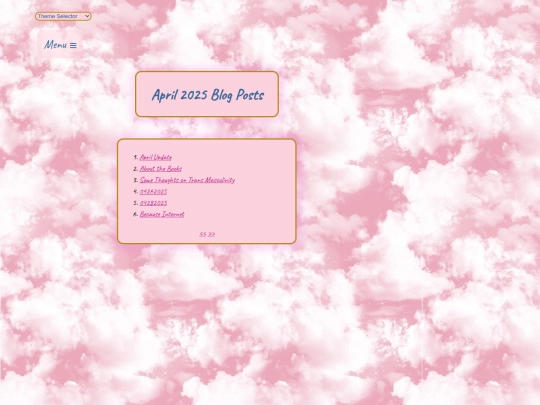Open the Menu hamburger icon

pos(73,45)
